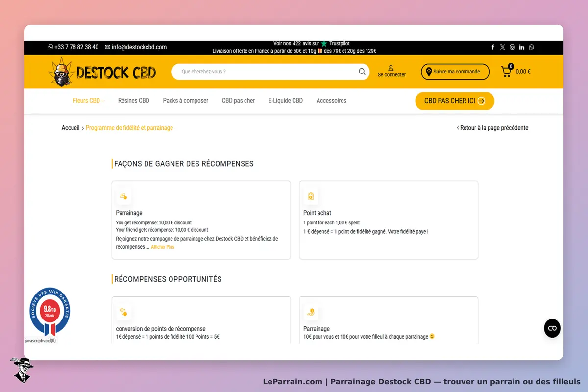Click the arrow icon in CBD PAS CHER ICI

482,101
